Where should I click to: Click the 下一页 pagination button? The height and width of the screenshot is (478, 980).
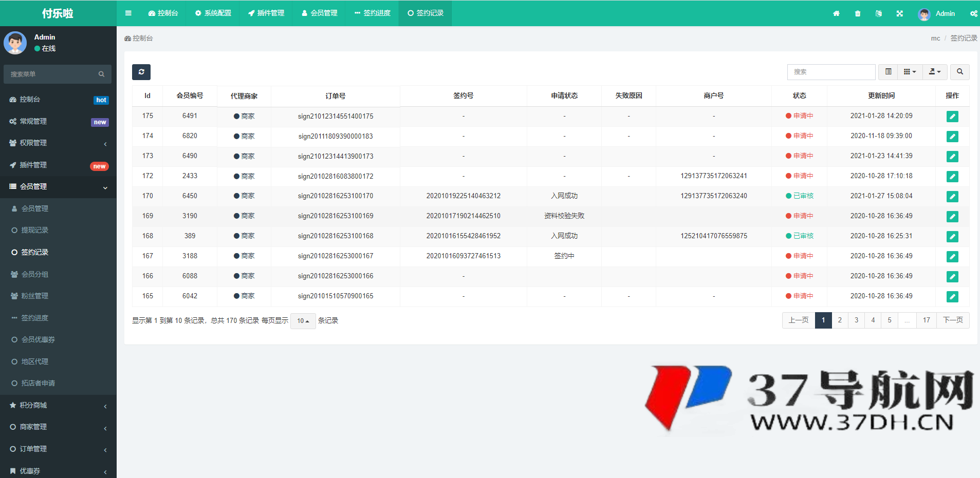tap(953, 320)
